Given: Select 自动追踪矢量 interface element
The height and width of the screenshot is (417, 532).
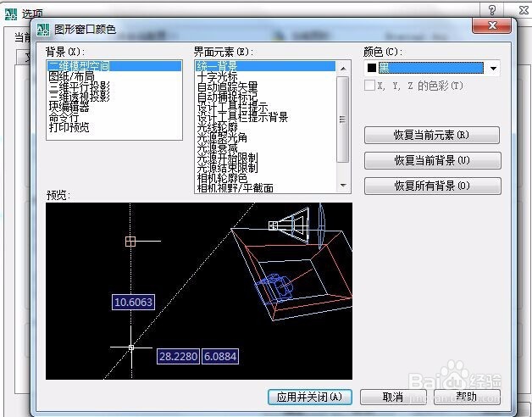Looking at the screenshot, I should 228,86.
